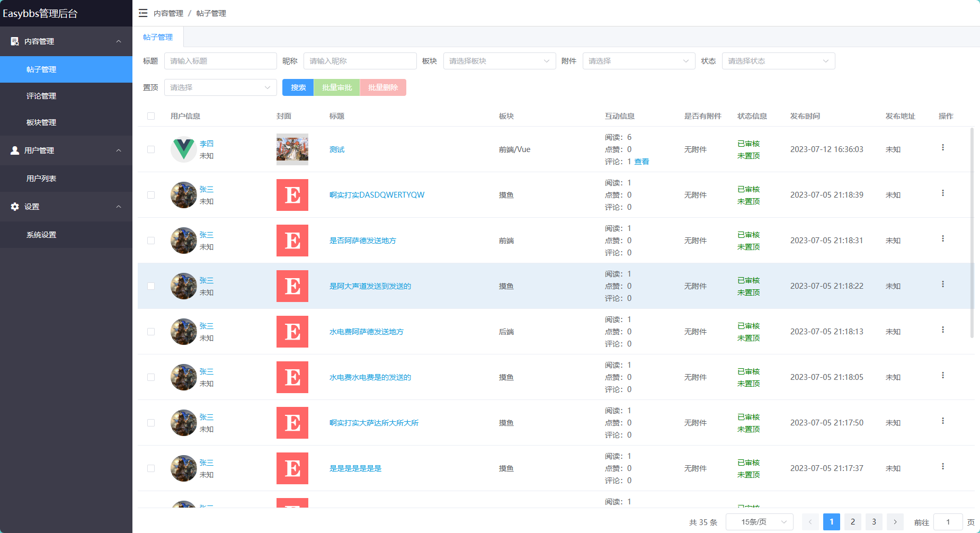Open actions menu for post 是阿大声道发送到发送的

click(x=943, y=284)
